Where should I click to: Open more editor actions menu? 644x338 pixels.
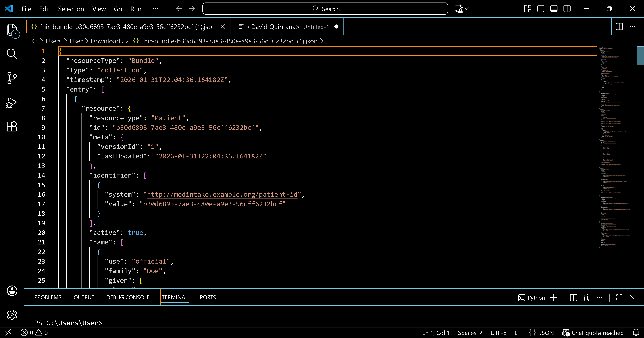tap(633, 26)
